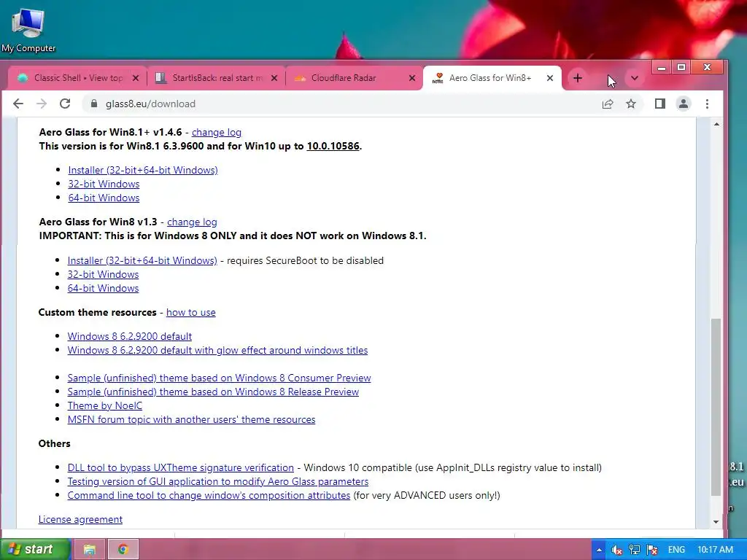The width and height of the screenshot is (747, 560).
Task: Open the 10.0.10586 build link
Action: point(333,146)
